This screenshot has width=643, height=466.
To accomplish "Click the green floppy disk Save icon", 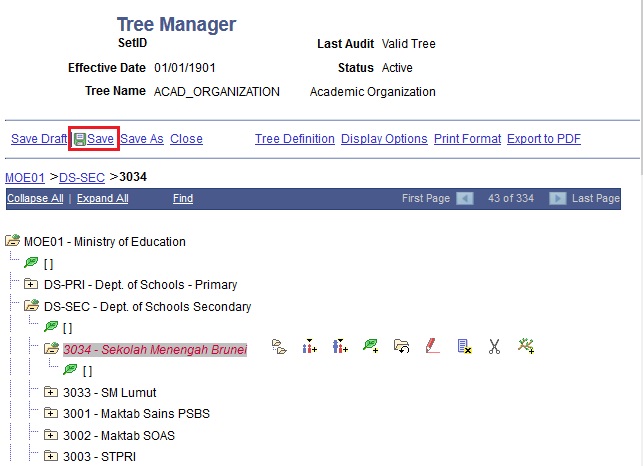I will pos(80,139).
